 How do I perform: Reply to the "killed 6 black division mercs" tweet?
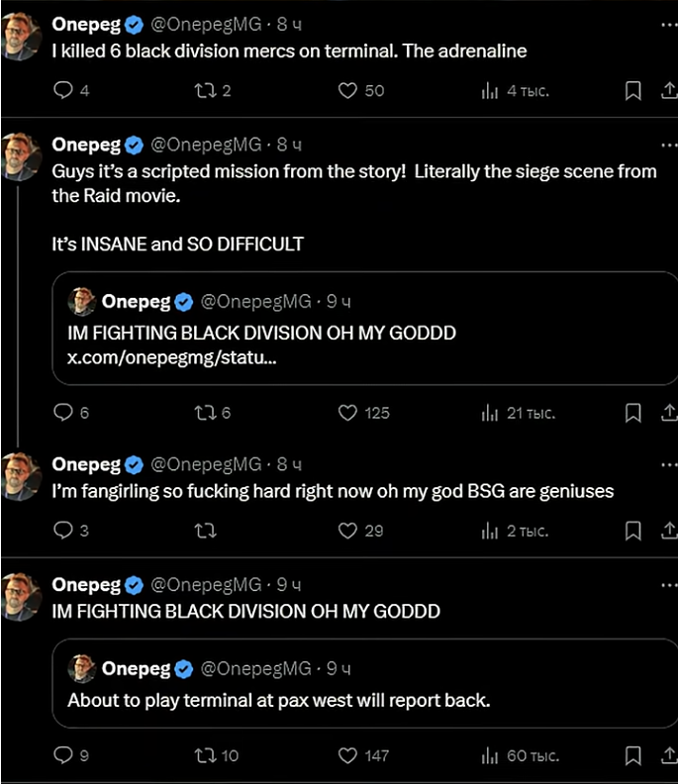click(x=62, y=91)
